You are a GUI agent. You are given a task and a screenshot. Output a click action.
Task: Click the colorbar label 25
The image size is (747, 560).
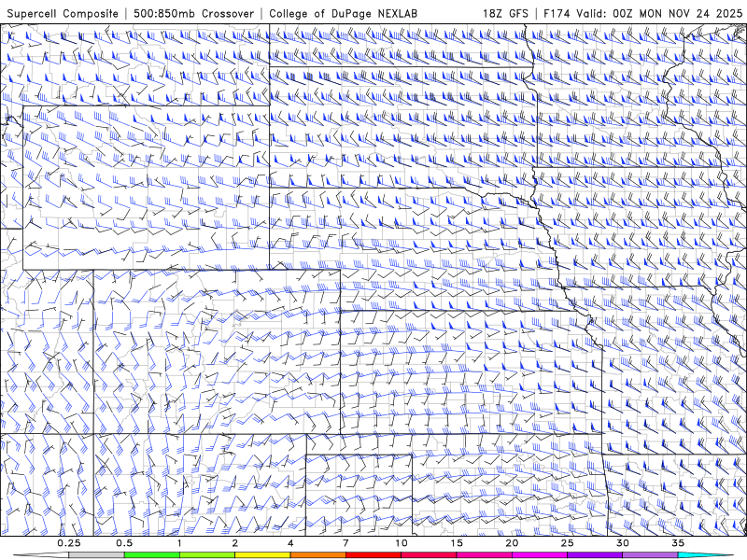tap(567, 543)
